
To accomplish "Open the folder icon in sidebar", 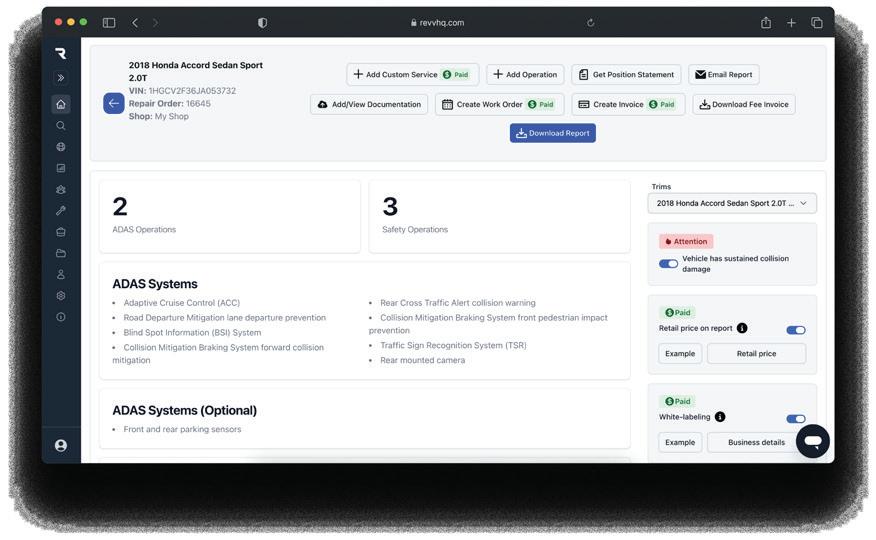I will tap(61, 253).
